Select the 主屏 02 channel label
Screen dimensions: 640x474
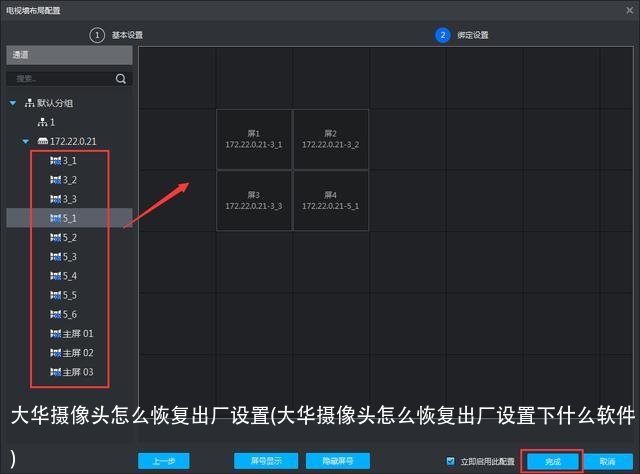(78, 353)
